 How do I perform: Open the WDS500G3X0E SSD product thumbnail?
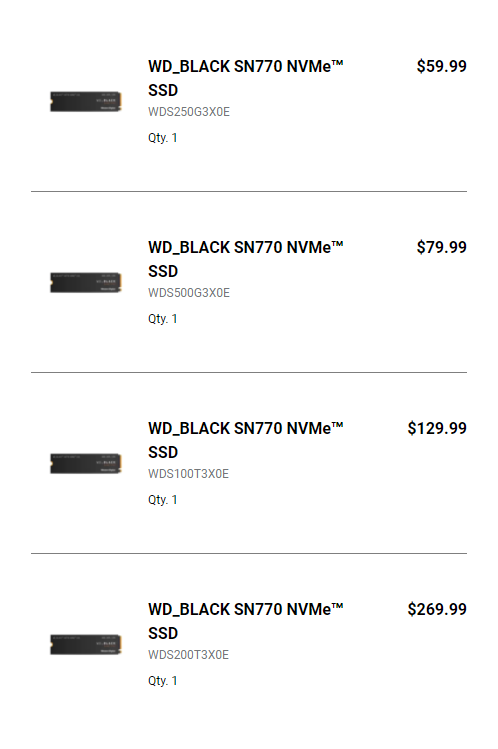[x=86, y=282]
